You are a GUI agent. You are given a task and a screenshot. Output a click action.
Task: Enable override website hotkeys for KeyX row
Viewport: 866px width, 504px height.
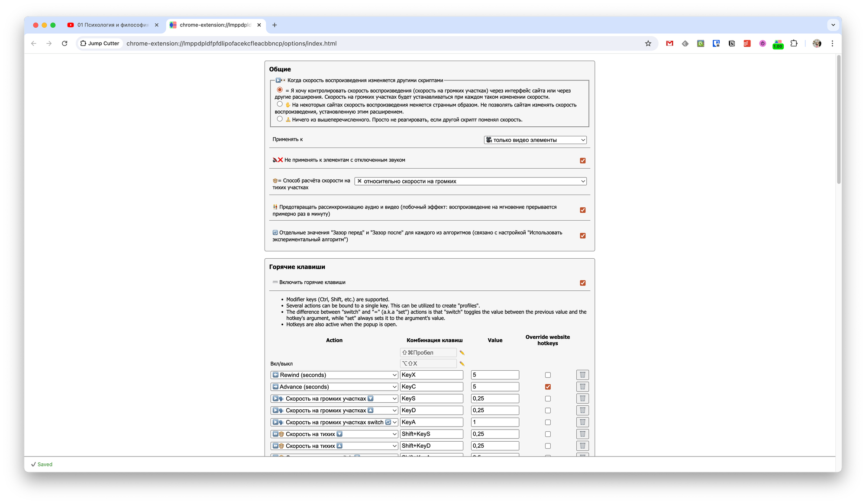pos(548,375)
